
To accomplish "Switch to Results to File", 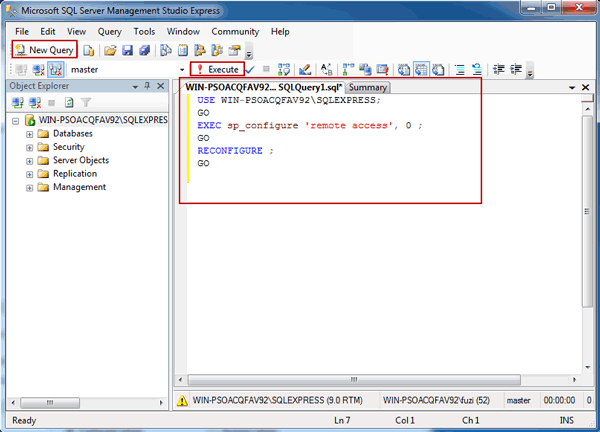I will 439,70.
